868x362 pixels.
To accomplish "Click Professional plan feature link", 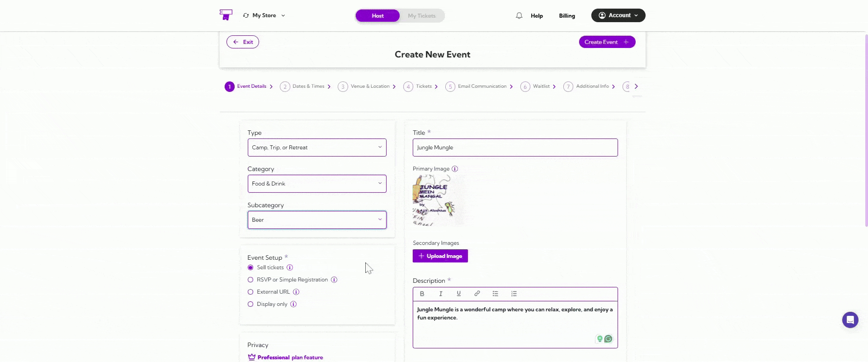I will click(290, 357).
